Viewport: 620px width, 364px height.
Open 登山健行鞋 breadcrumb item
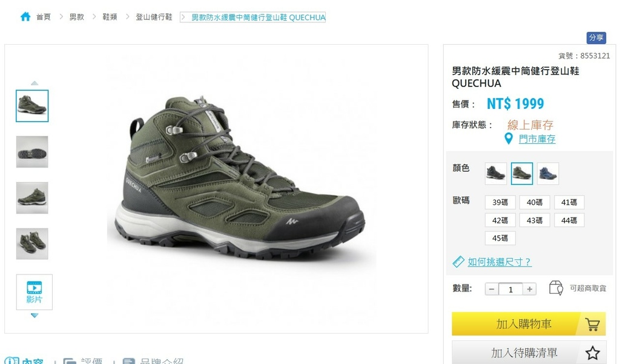click(x=154, y=17)
